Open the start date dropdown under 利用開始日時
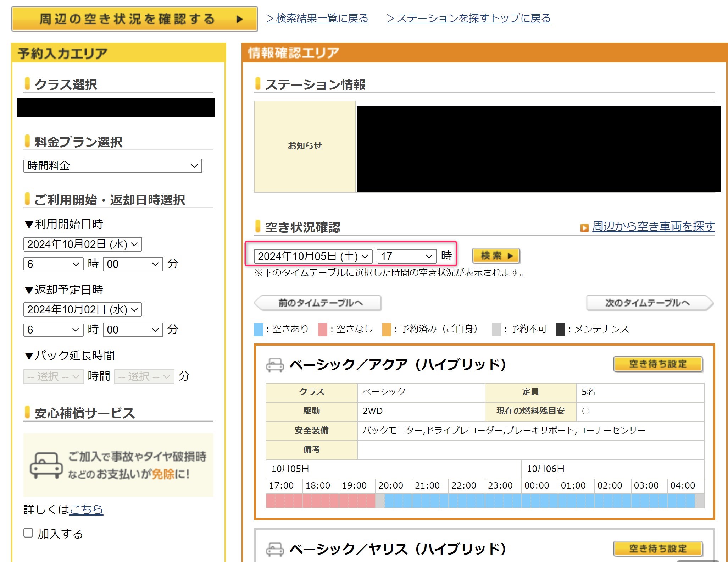 (83, 244)
